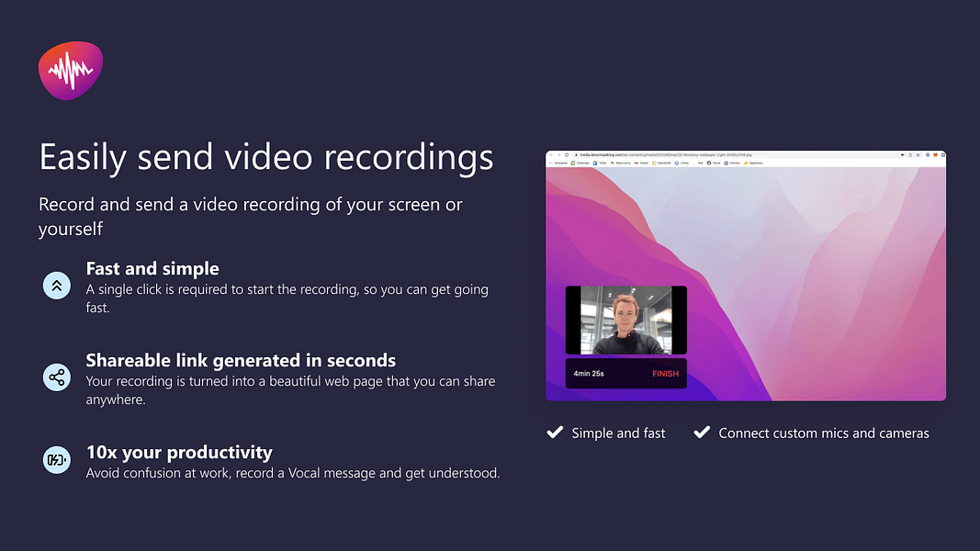The image size is (980, 551).
Task: Click the bookmark star in the preview address bar
Action: [x=918, y=155]
